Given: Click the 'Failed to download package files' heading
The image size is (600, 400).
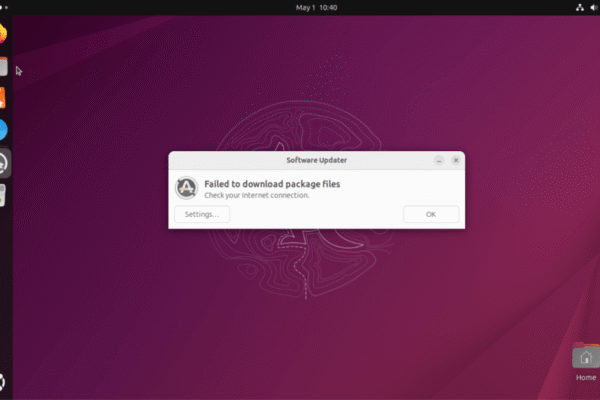Looking at the screenshot, I should point(272,184).
